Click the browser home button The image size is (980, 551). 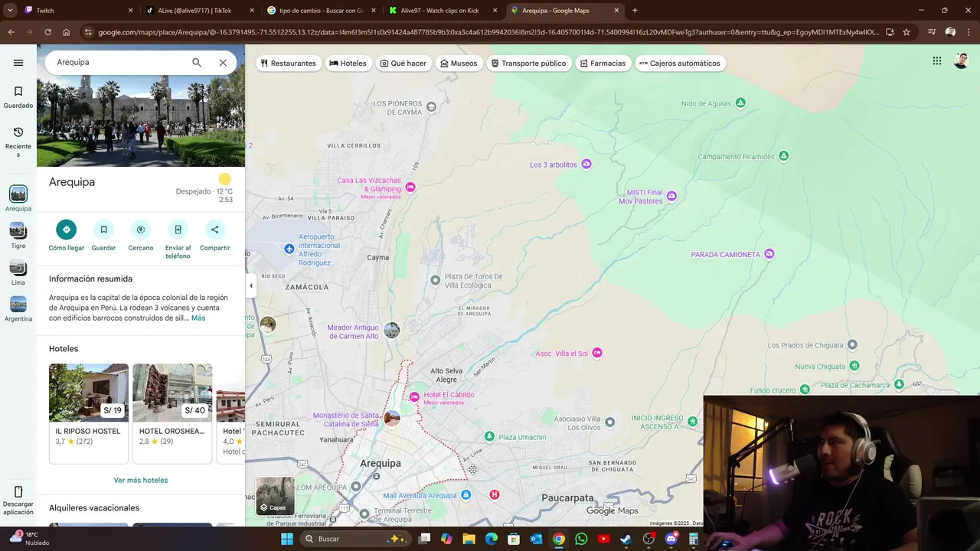(66, 32)
